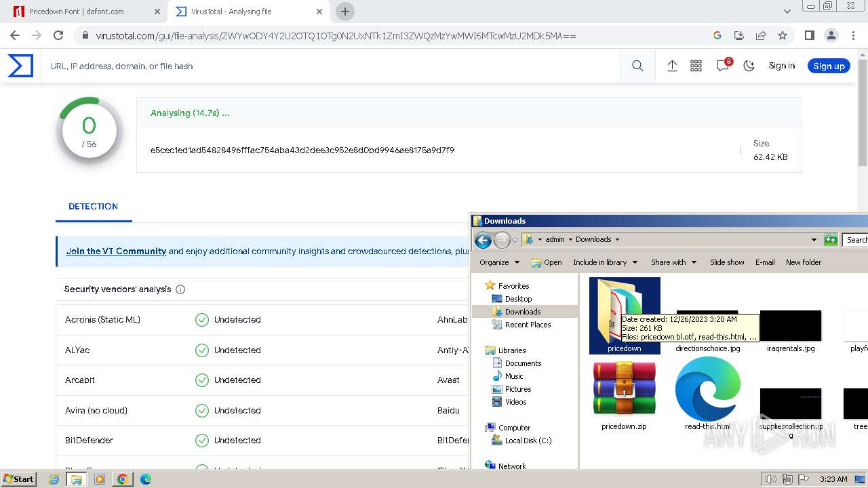Refresh the Explorer folder view

pos(831,239)
